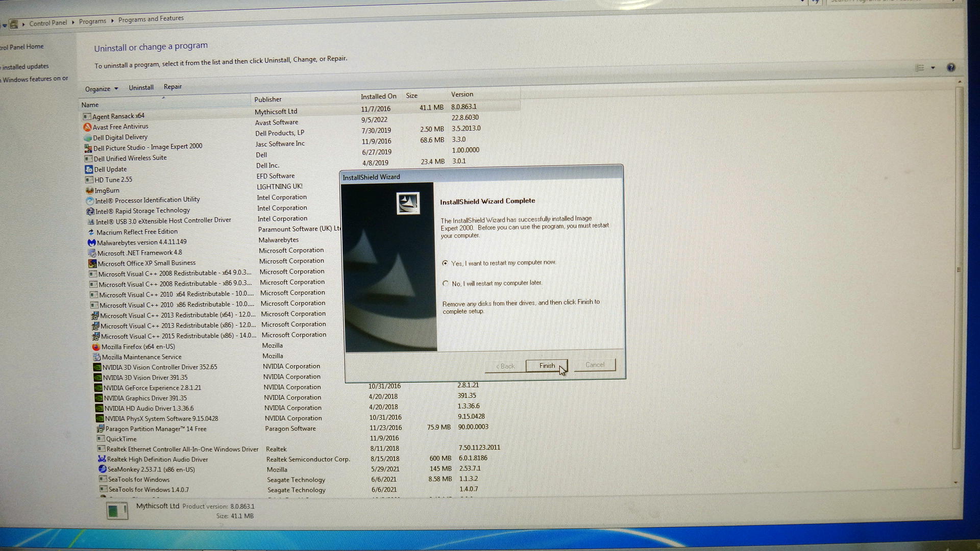This screenshot has width=980, height=551.
Task: Click the Macrium Reflect Free Edition icon
Action: [91, 232]
